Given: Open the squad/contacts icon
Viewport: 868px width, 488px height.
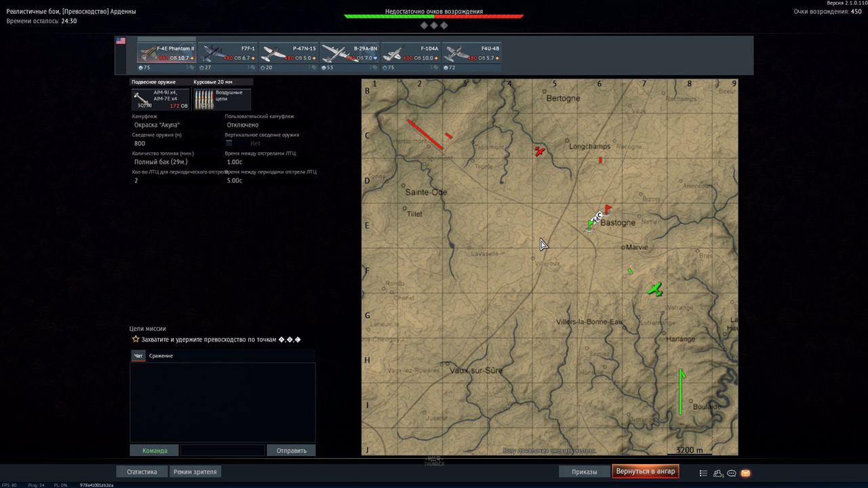Looking at the screenshot, I should coord(718,473).
